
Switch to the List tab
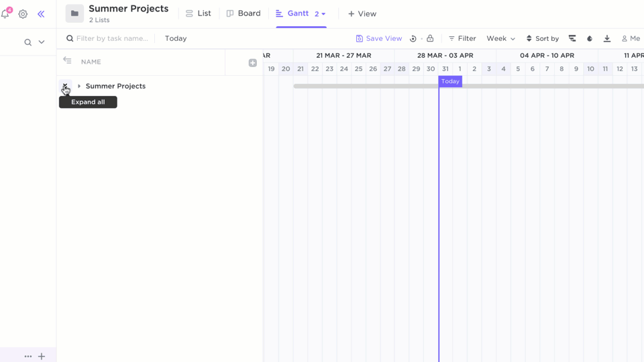click(199, 13)
